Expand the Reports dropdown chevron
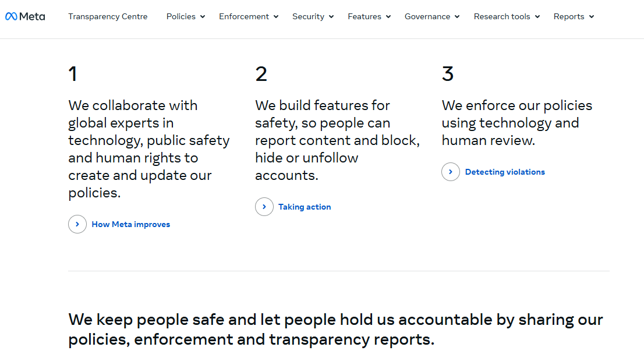 (x=592, y=17)
